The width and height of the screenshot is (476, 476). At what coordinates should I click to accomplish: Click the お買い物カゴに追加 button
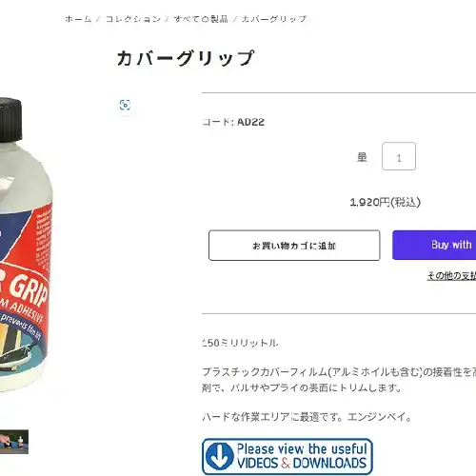click(x=294, y=246)
